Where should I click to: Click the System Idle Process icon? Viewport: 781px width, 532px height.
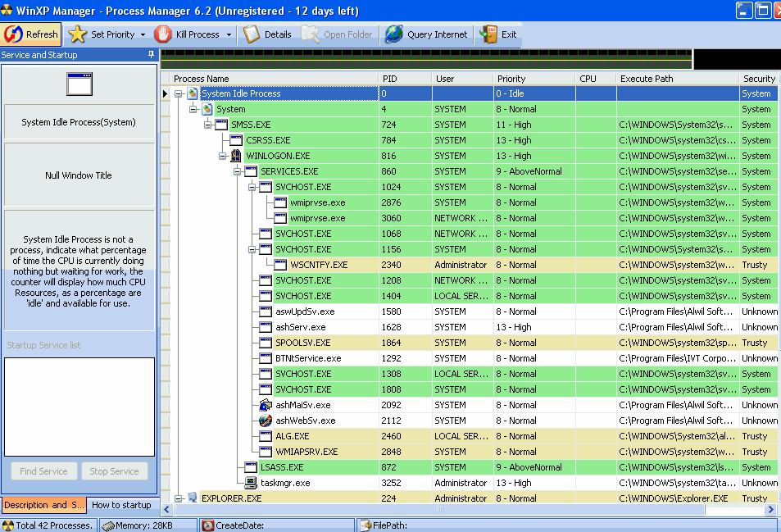pos(193,93)
